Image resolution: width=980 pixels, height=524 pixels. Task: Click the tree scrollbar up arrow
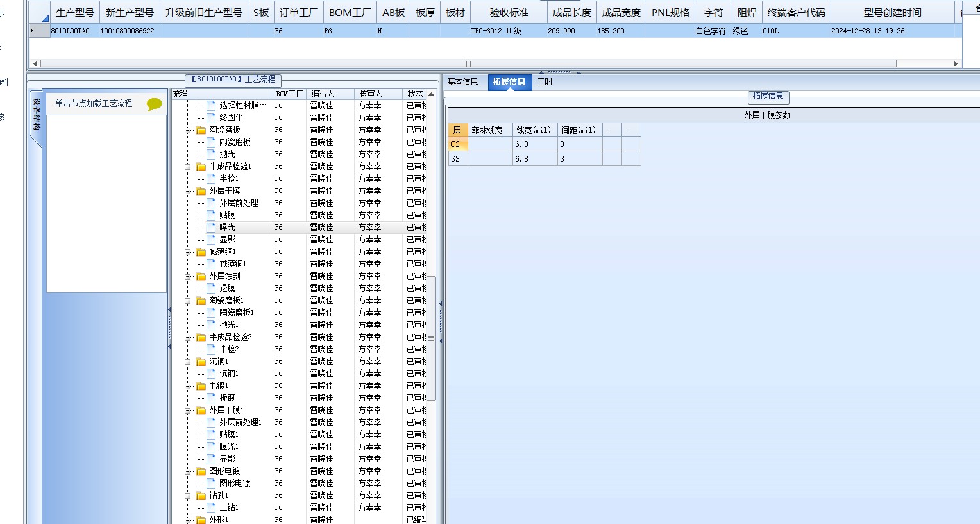(432, 94)
